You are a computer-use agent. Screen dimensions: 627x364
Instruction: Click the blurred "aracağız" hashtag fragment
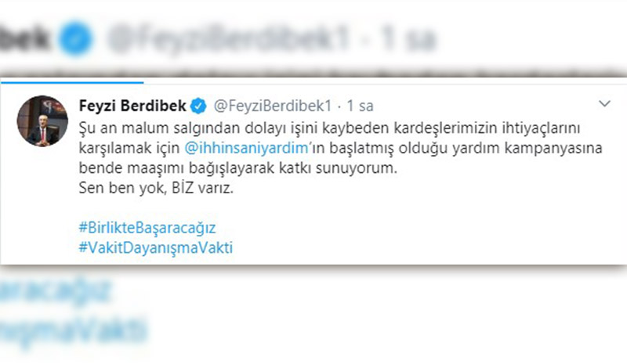point(54,291)
